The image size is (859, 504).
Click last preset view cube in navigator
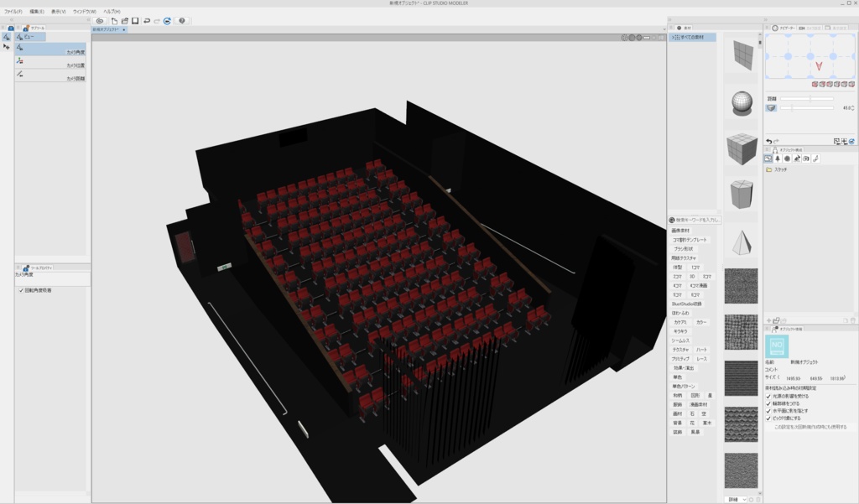pyautogui.click(x=851, y=85)
